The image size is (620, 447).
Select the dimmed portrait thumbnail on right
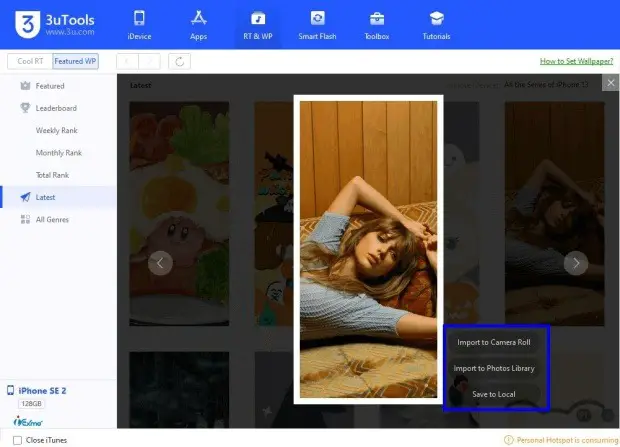click(x=554, y=214)
